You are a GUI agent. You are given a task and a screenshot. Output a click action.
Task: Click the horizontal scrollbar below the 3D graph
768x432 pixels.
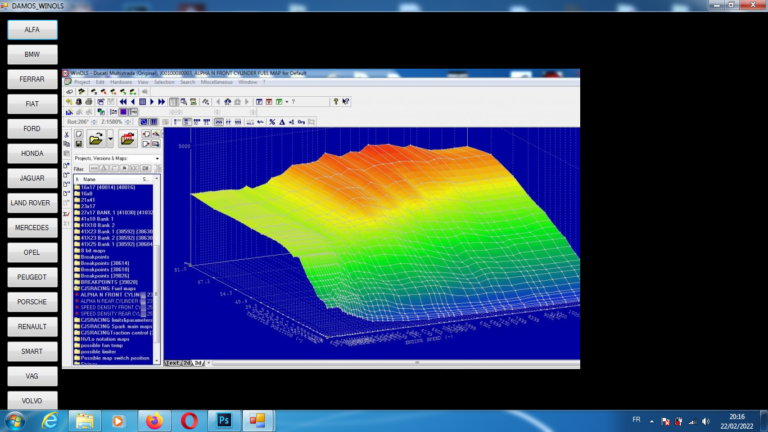click(394, 363)
